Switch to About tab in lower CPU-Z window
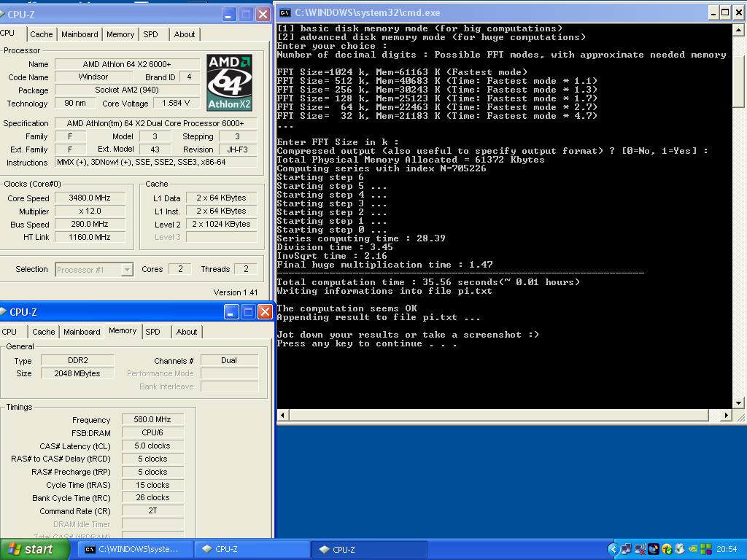This screenshot has width=747, height=560. pyautogui.click(x=187, y=332)
